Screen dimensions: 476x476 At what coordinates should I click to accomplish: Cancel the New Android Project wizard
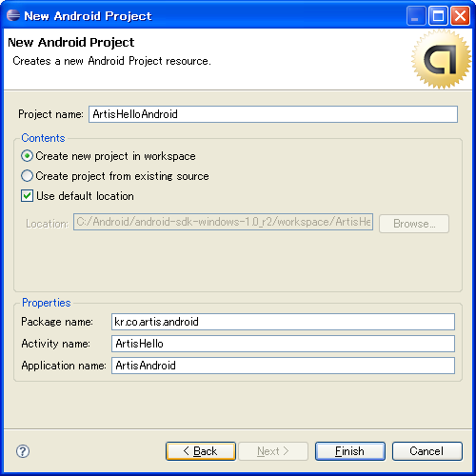point(427,451)
